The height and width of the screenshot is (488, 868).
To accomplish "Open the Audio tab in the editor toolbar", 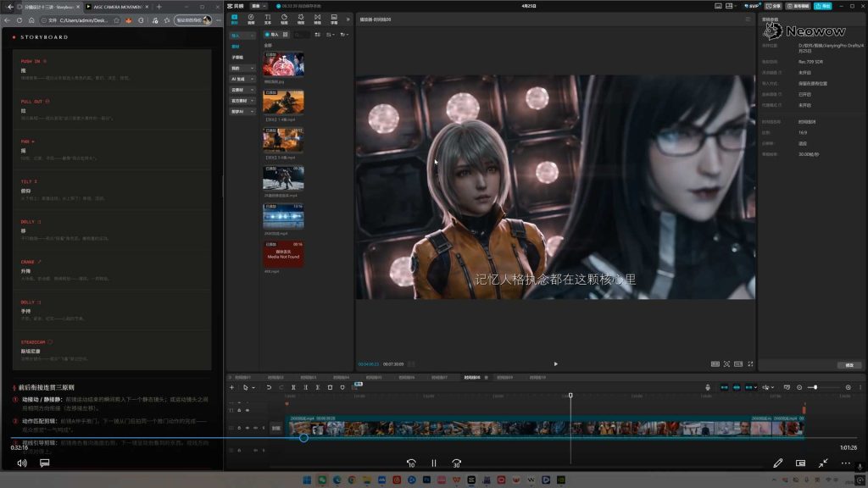I will tap(251, 19).
